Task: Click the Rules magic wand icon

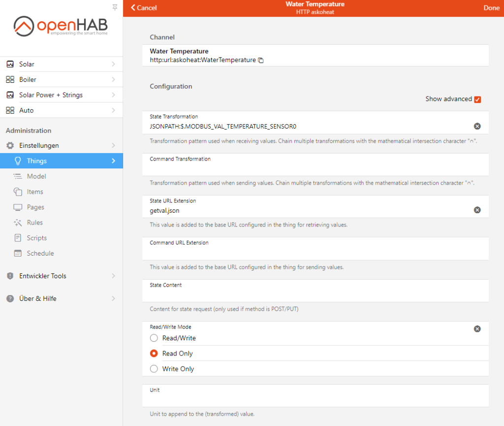Action: 18,223
